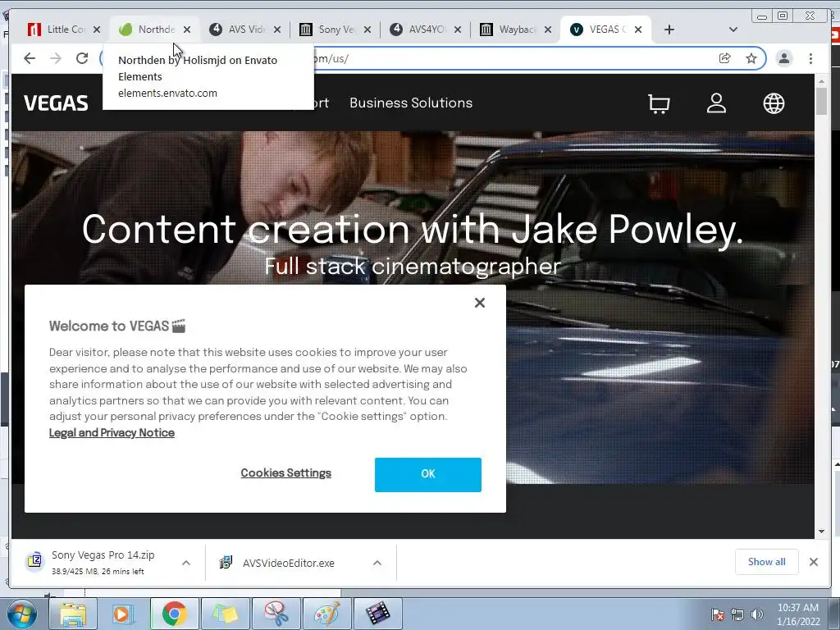The height and width of the screenshot is (630, 840).
Task: Click Chrome icon in taskbar
Action: 174,614
